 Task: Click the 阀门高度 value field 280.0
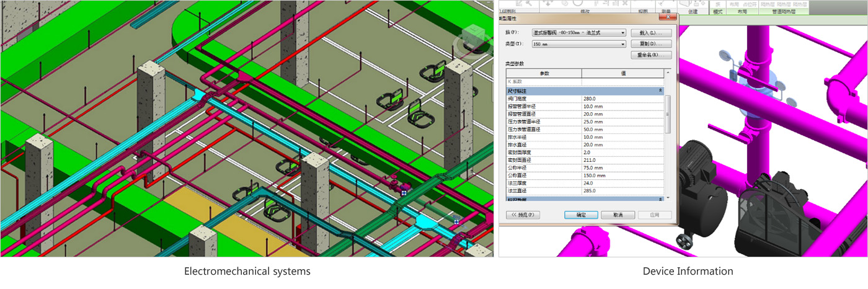[622, 99]
